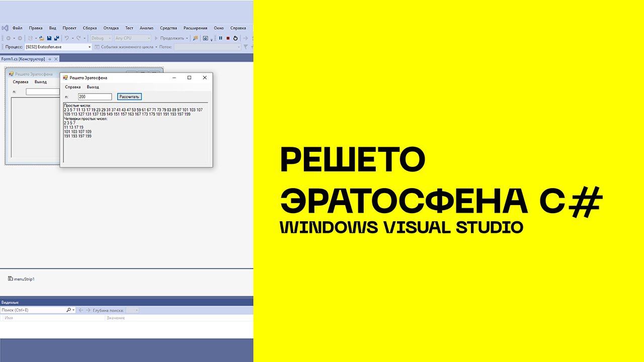Maximize the running Решето Эратосфена window
The image size is (644, 362).
point(189,77)
